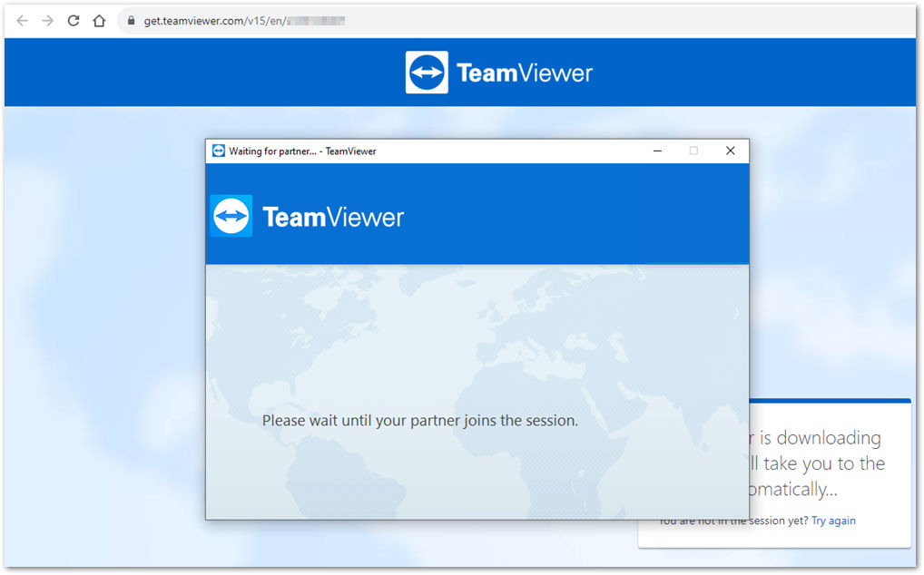Click the TeamViewer logo in page header
Image resolution: width=924 pixels, height=575 pixels.
click(427, 73)
